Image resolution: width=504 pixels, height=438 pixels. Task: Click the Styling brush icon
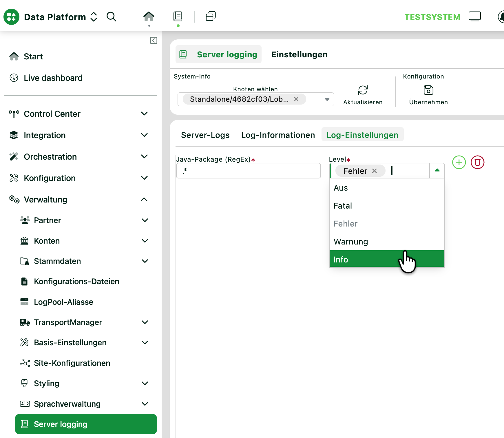tap(25, 383)
